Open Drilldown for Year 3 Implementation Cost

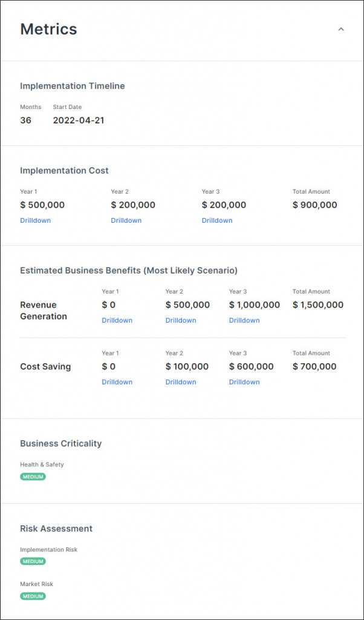(x=216, y=220)
